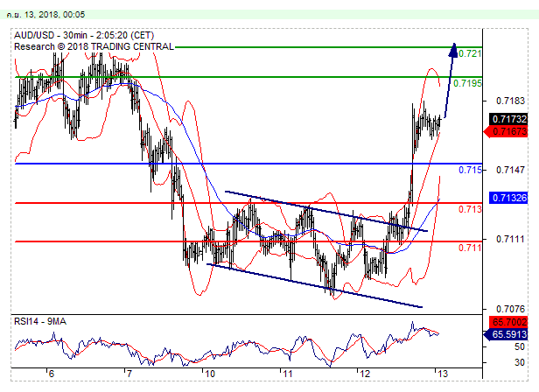Click the 0.7147 axis price value
Viewport: 539px width, 392px height.
510,170
